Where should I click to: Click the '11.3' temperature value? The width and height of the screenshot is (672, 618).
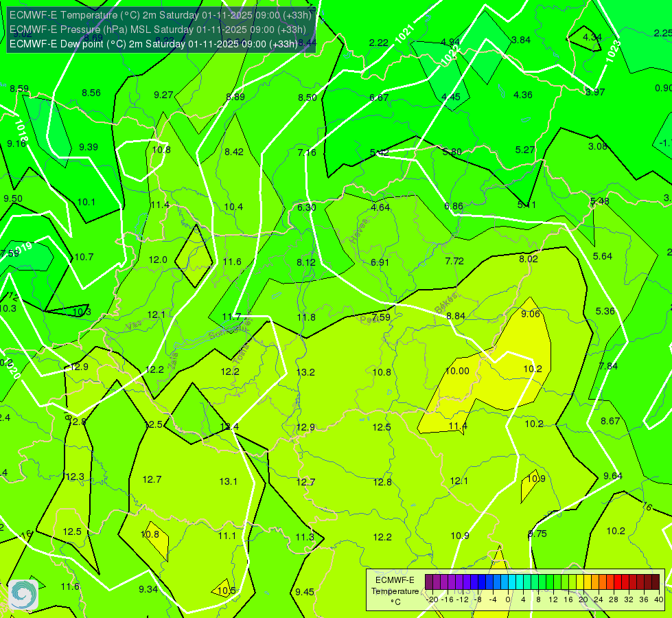(305, 537)
